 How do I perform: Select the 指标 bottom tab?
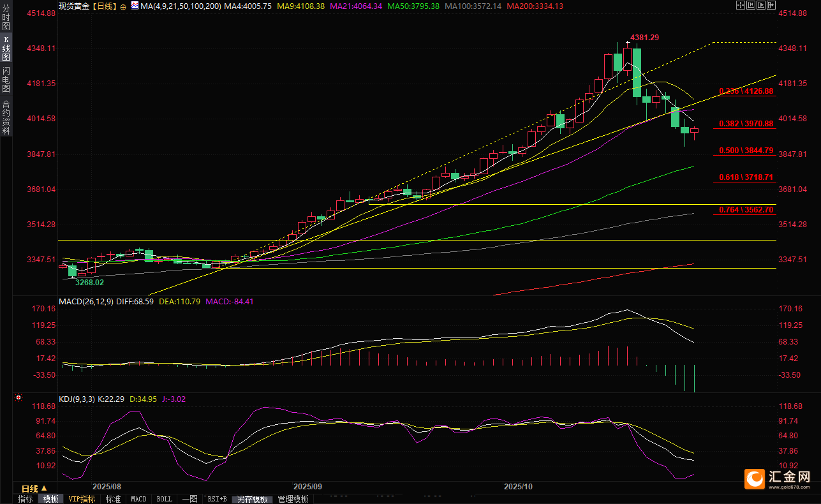click(26, 499)
